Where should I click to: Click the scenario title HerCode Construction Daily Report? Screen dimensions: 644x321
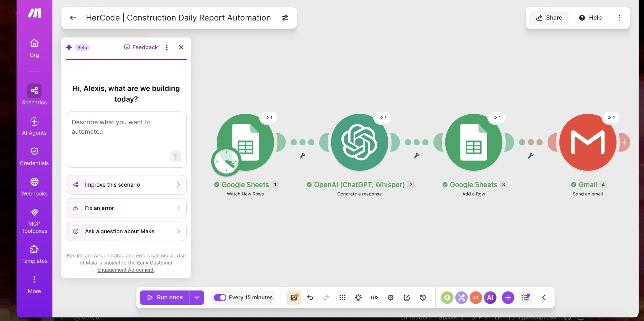coord(178,18)
